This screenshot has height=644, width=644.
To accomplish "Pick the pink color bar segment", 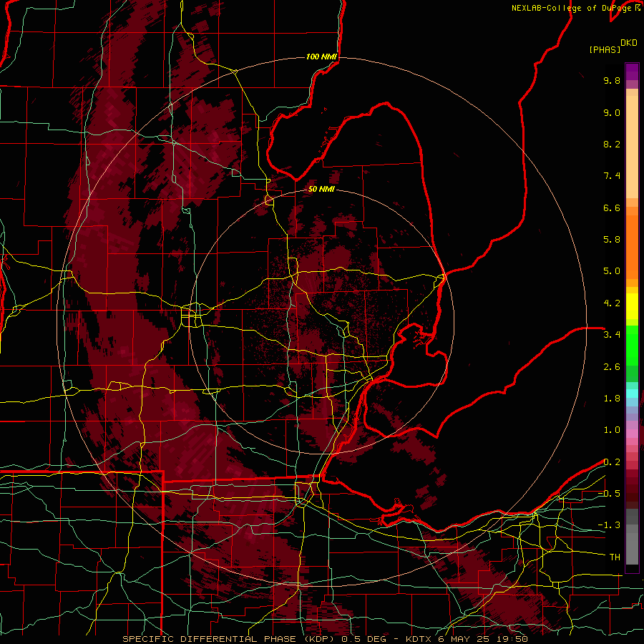I will click(632, 434).
